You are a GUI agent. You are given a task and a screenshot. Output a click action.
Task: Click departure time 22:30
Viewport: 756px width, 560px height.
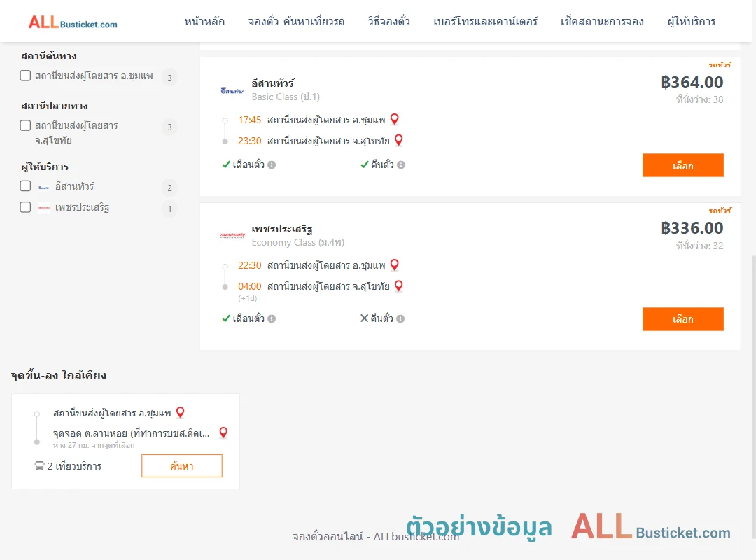coord(250,265)
